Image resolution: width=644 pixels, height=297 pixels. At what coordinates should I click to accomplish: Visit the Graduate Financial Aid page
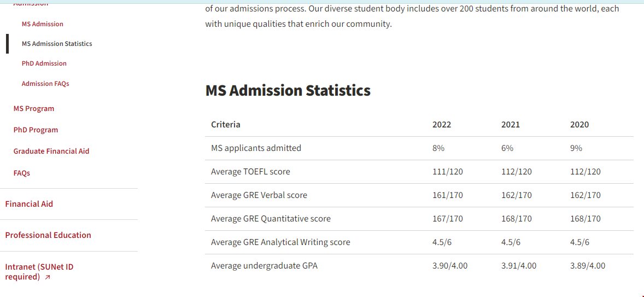click(x=51, y=152)
